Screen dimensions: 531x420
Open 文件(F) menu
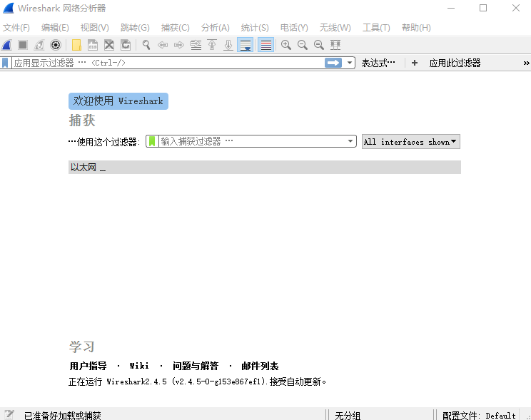pos(16,27)
